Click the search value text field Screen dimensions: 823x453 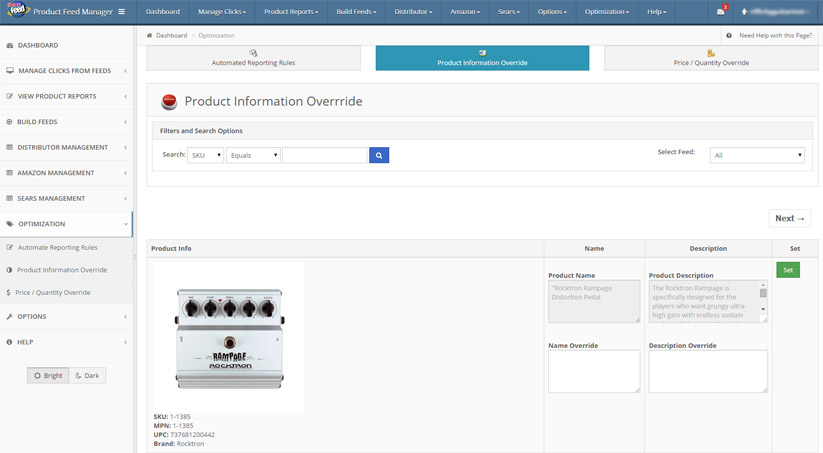[x=324, y=155]
